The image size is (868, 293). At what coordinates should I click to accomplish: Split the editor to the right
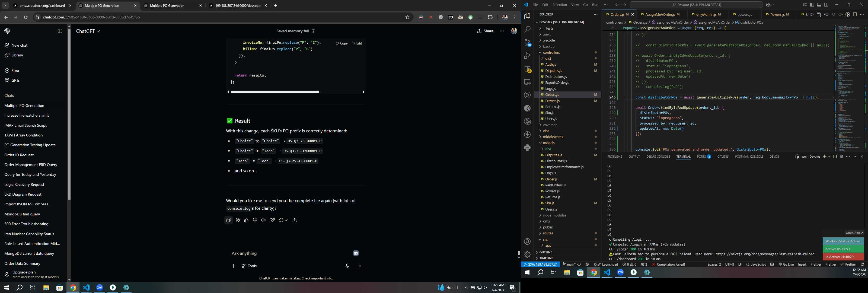(x=855, y=14)
